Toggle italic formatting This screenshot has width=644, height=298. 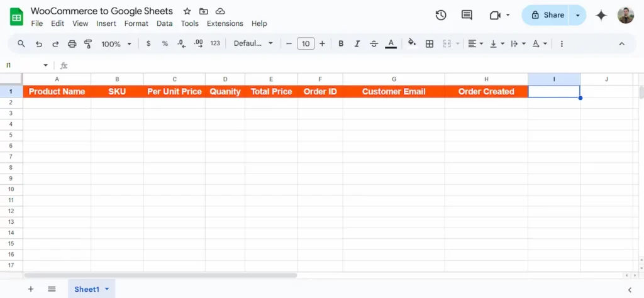coord(357,43)
